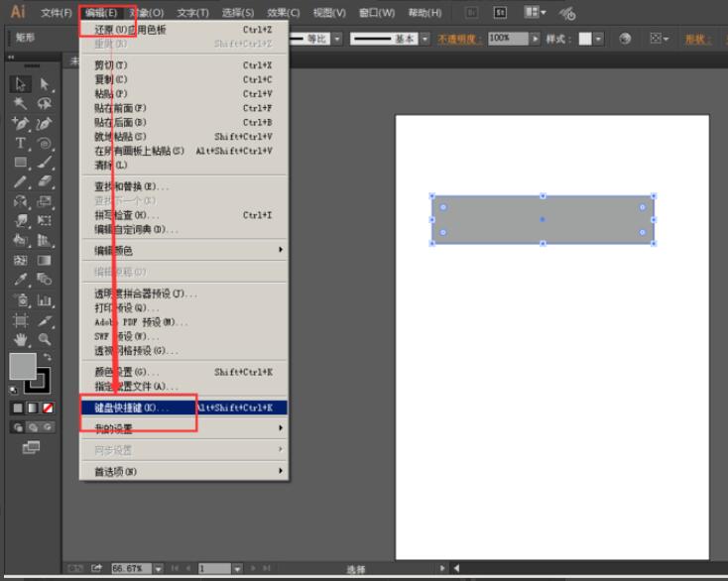The image size is (728, 581).
Task: Select the Pen tool
Action: click(x=20, y=124)
